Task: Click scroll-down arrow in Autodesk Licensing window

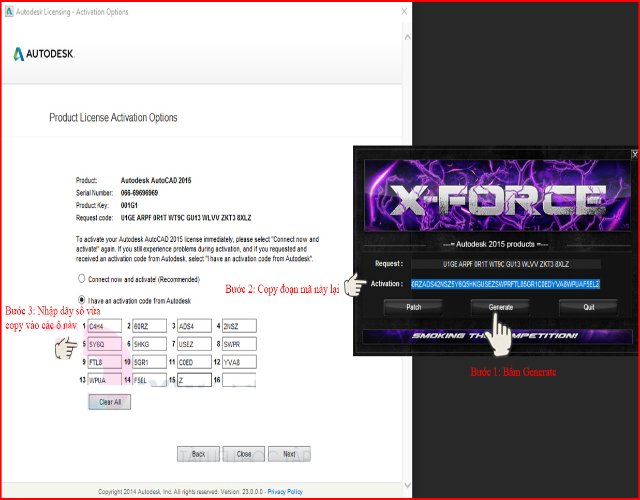Action: click(407, 485)
